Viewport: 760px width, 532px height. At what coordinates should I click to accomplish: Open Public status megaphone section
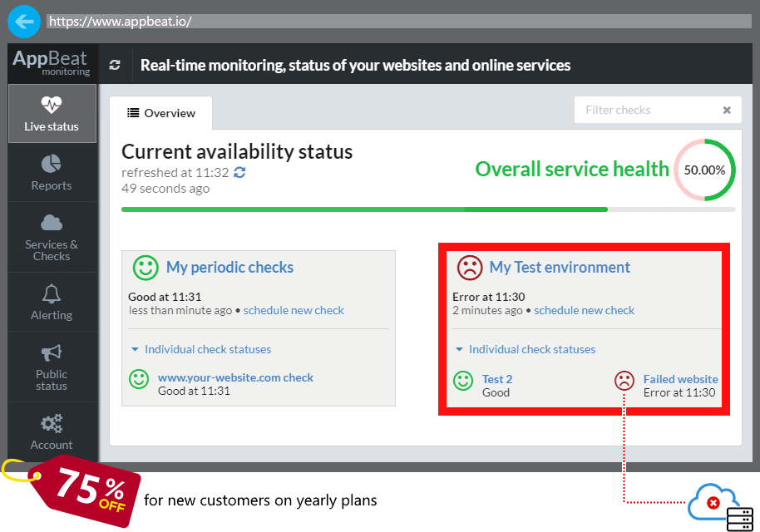[52, 367]
